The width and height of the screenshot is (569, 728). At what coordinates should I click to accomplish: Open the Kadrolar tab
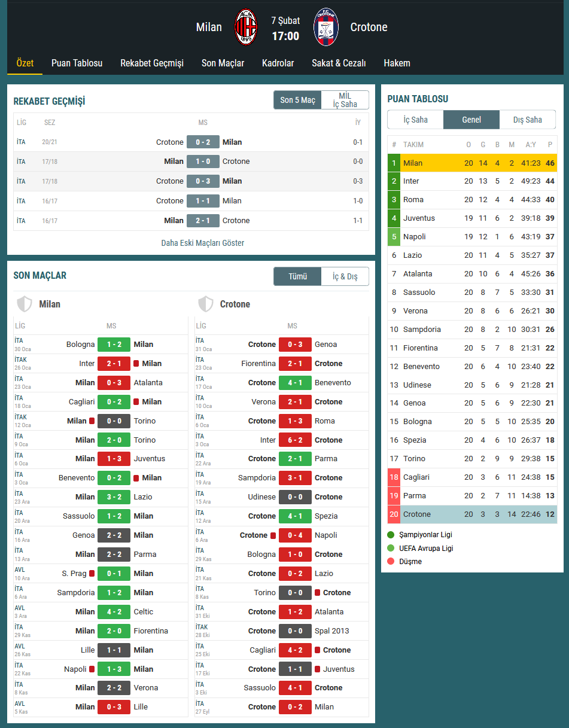point(278,63)
